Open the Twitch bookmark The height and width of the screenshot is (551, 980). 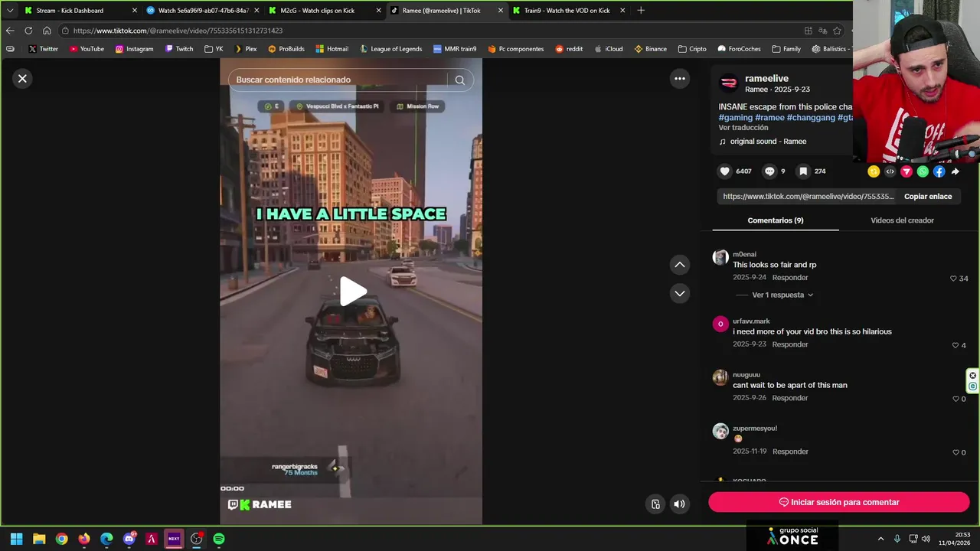(x=179, y=49)
